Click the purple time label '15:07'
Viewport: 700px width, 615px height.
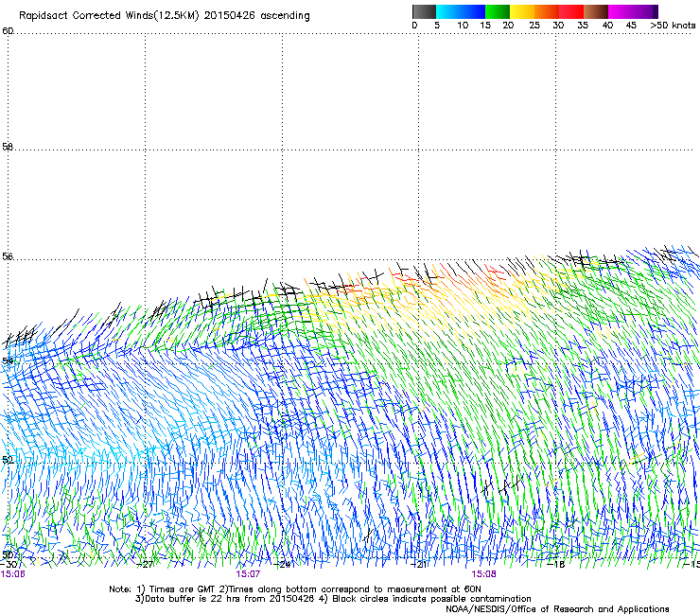248,574
